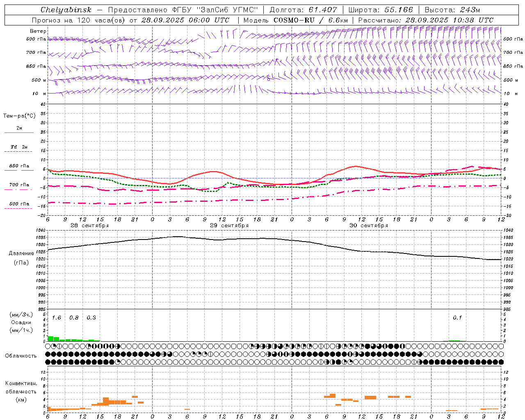The image size is (525, 420).
Task: Click the "Ветер" wind panel label
Action: [38, 31]
